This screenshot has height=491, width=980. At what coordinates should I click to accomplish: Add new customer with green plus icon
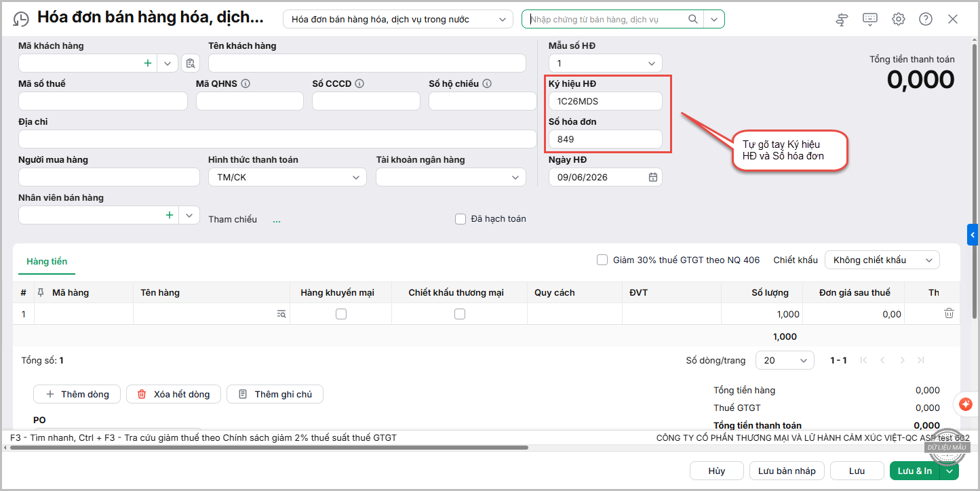[x=148, y=63]
